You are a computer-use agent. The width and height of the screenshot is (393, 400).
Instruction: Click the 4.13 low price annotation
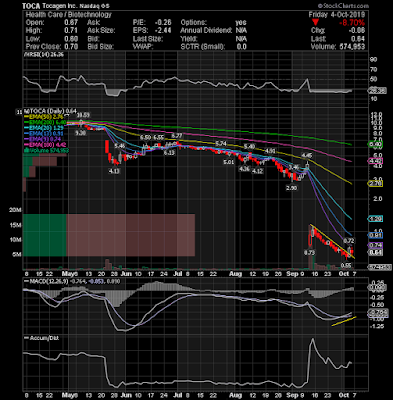[114, 171]
